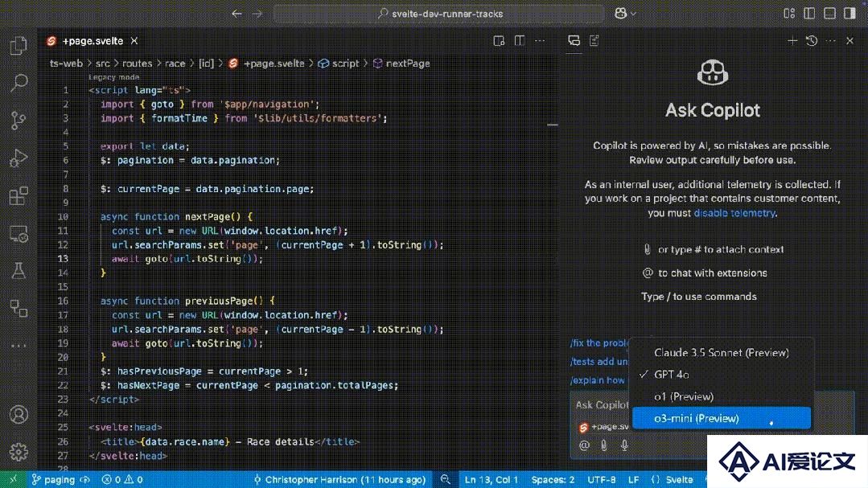This screenshot has width=868, height=488.
Task: Open the Testing flask view
Action: [x=19, y=271]
